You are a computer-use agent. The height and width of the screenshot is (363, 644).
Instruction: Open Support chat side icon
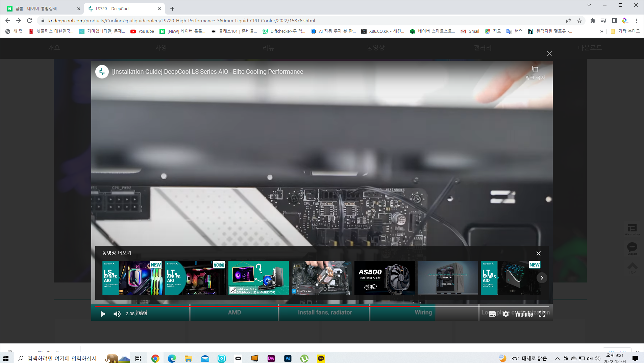tap(632, 248)
